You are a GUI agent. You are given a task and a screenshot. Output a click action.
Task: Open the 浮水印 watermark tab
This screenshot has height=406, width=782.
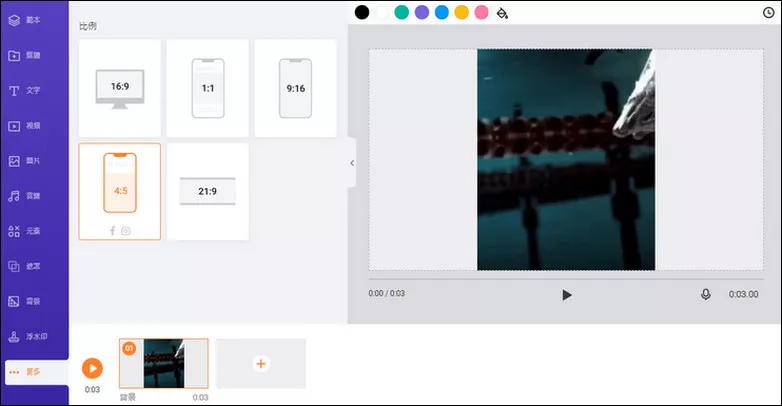tap(28, 337)
